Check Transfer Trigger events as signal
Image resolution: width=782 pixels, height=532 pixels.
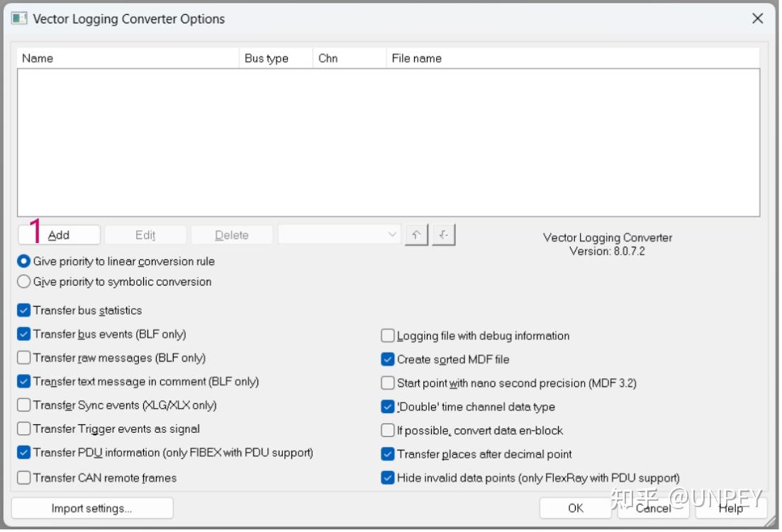click(24, 429)
